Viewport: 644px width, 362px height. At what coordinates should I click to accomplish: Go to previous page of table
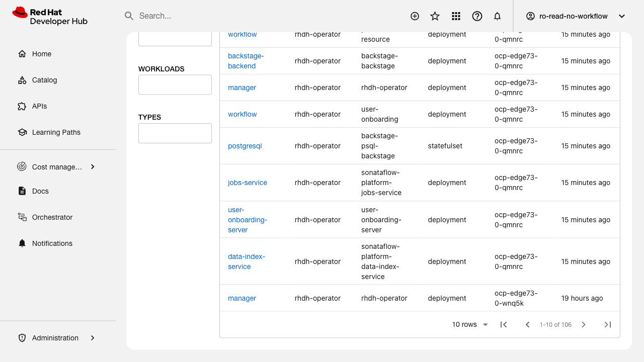pos(527,325)
